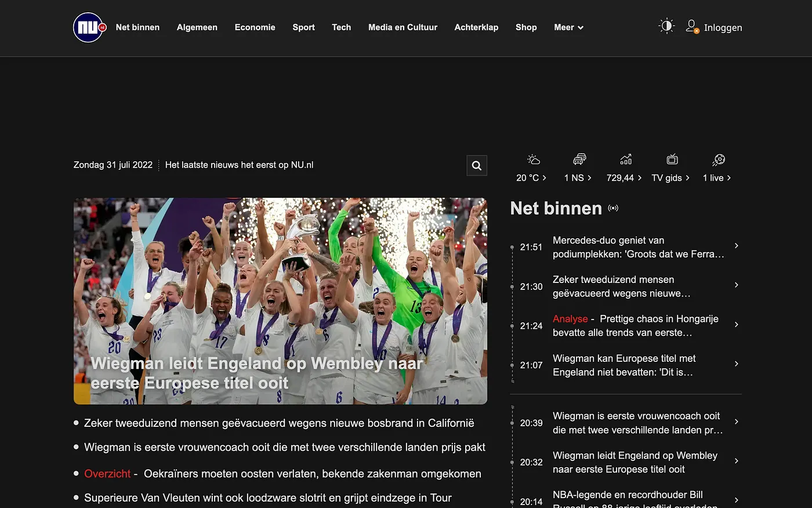Open the search function
This screenshot has height=508, width=812.
(x=476, y=165)
